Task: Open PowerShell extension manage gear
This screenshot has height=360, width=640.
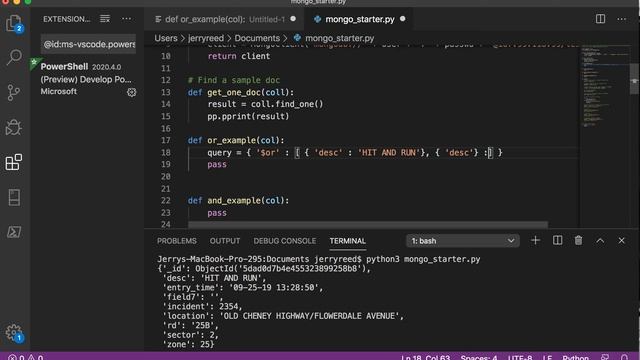Action: point(131,92)
